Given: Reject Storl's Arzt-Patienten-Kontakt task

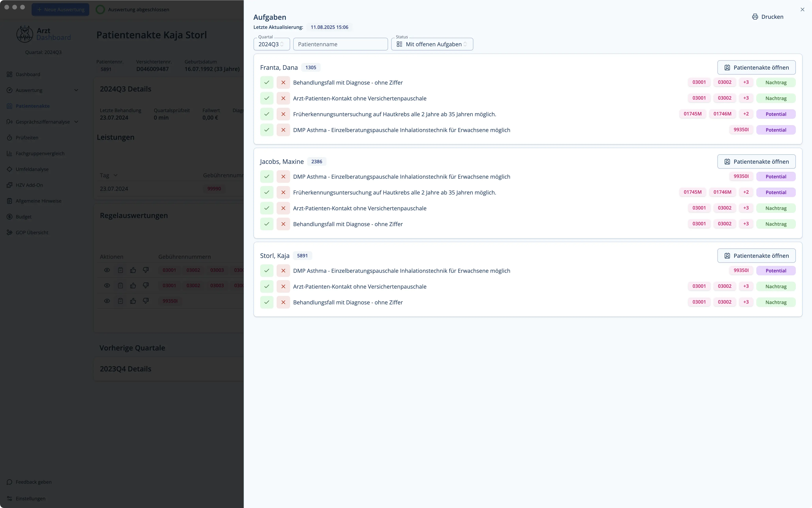Looking at the screenshot, I should pyautogui.click(x=283, y=286).
